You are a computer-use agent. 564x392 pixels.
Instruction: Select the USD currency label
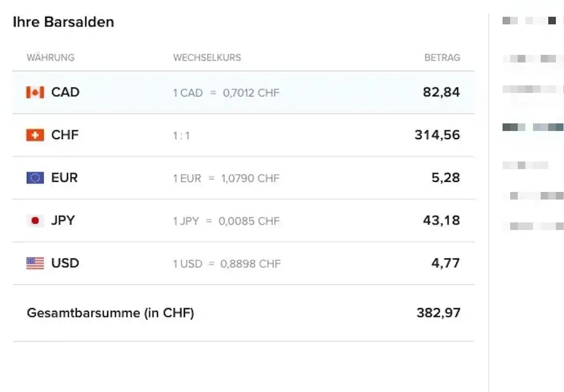(65, 263)
